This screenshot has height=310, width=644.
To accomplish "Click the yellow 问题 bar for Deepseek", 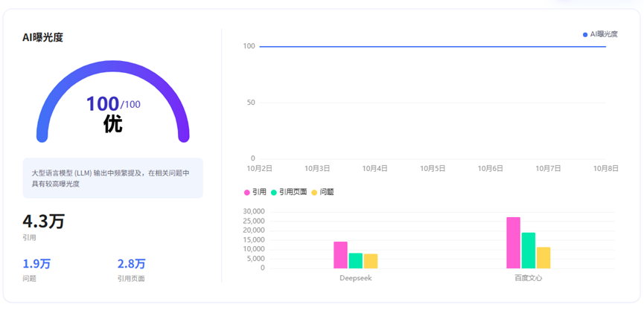I will (371, 261).
